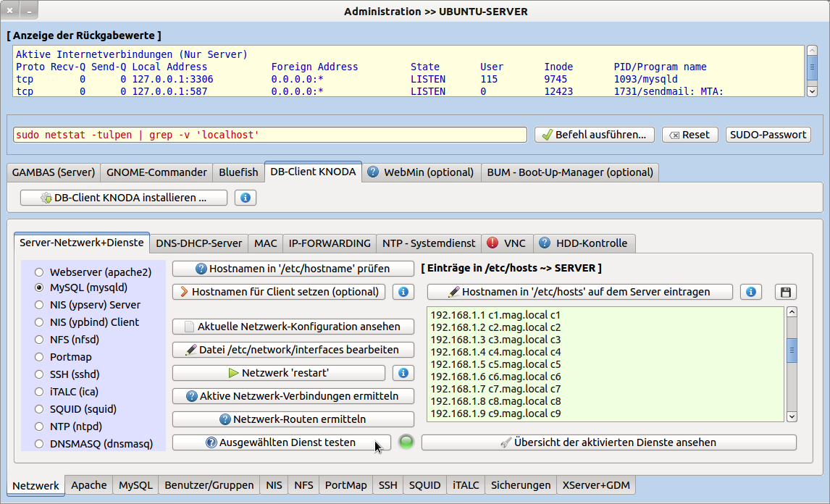This screenshot has width=830, height=504.
Task: Click info icon next to Netzwerk 'restart'
Action: tap(403, 373)
